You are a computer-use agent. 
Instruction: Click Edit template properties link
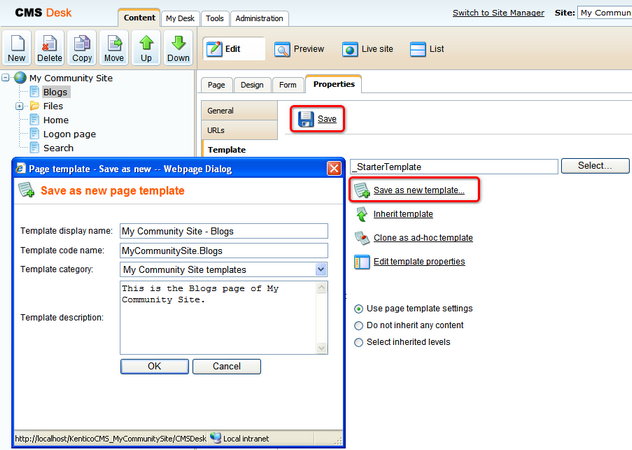(419, 262)
